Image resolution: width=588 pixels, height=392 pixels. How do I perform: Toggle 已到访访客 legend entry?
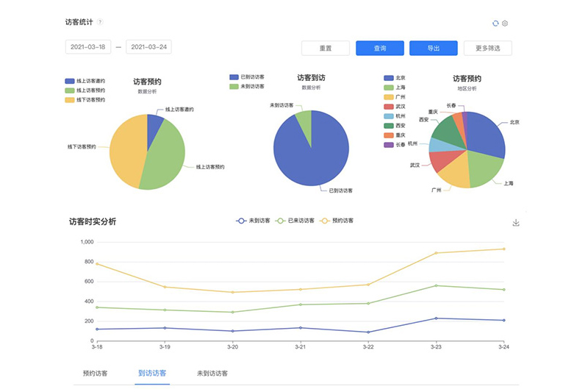(247, 77)
